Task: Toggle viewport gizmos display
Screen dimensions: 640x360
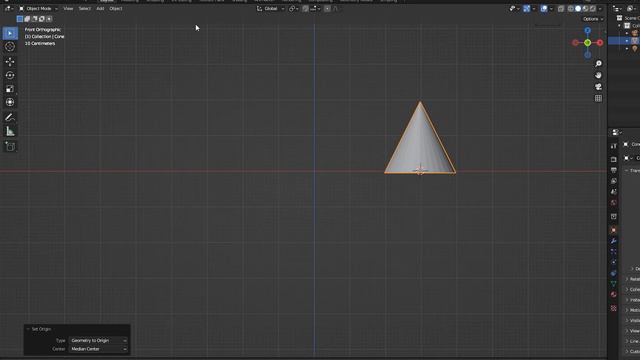Action: pyautogui.click(x=527, y=9)
